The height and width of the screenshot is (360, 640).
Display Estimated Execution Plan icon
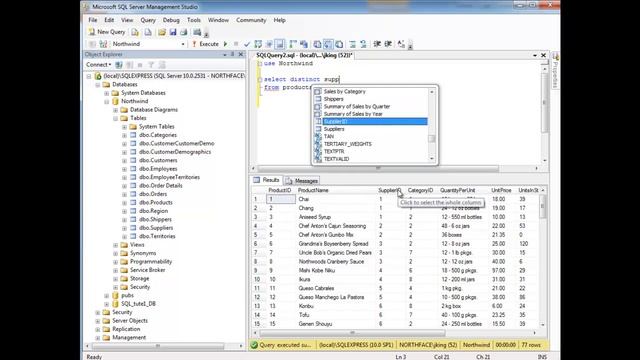coord(258,44)
